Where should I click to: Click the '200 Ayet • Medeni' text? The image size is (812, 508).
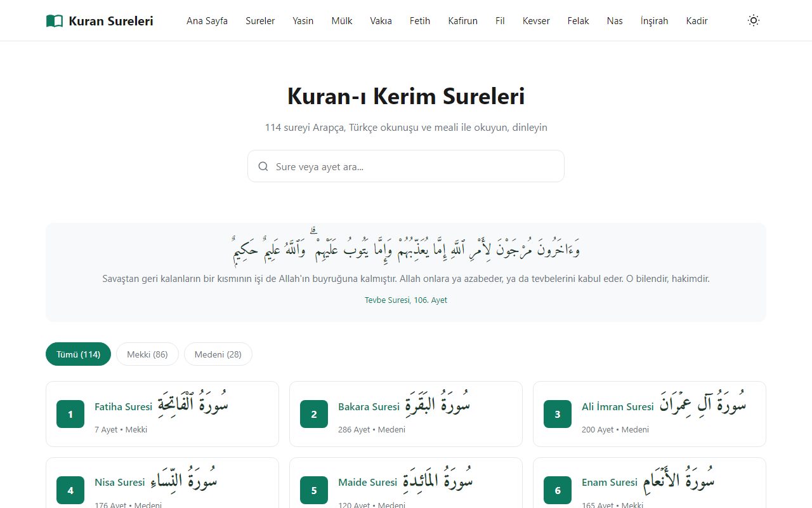click(x=615, y=429)
